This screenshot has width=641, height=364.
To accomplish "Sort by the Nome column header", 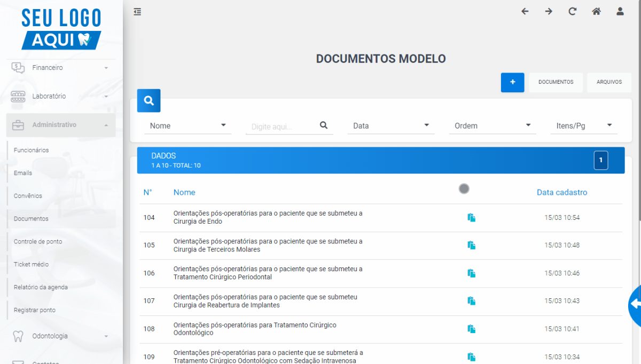I will click(x=184, y=192).
